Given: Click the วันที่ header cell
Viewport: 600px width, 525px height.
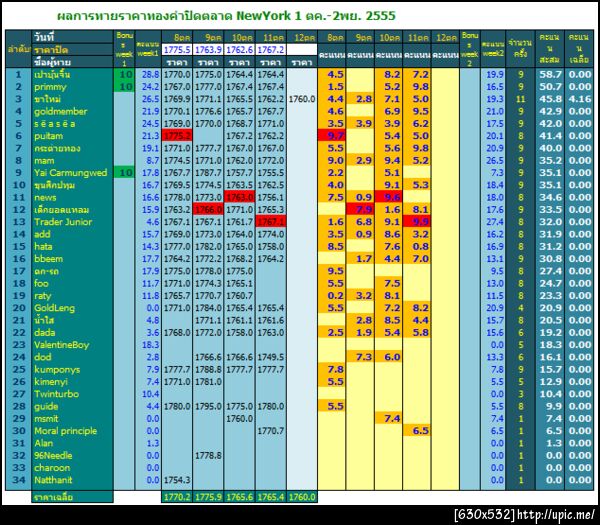Looking at the screenshot, I should click(72, 37).
